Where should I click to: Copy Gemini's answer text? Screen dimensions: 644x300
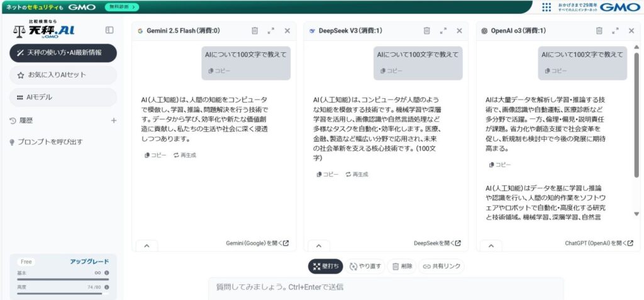pos(155,155)
